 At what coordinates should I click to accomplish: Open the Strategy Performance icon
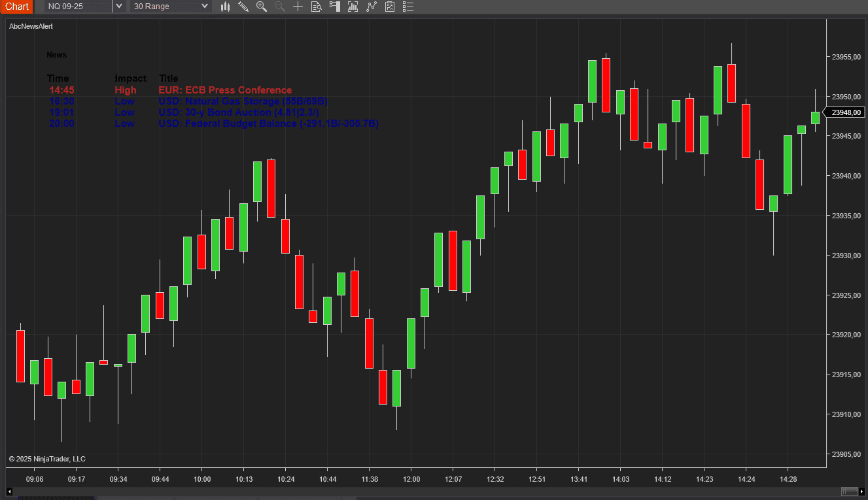coord(390,7)
